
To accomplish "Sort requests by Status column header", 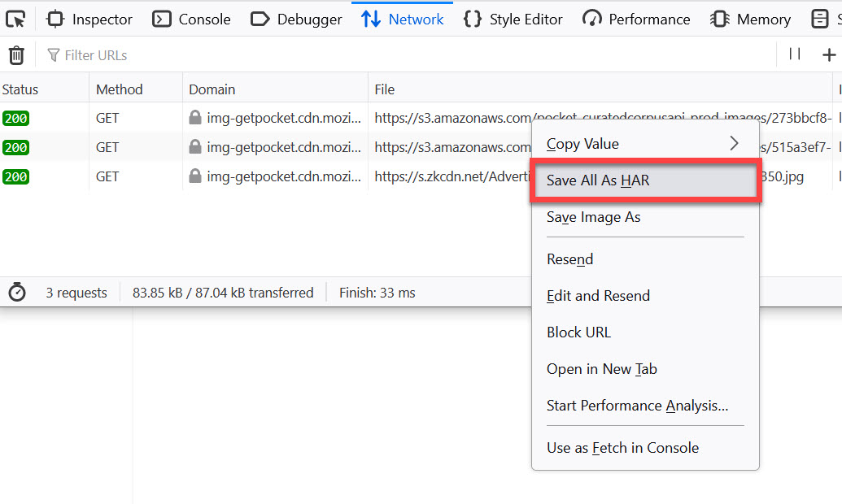I will [20, 89].
